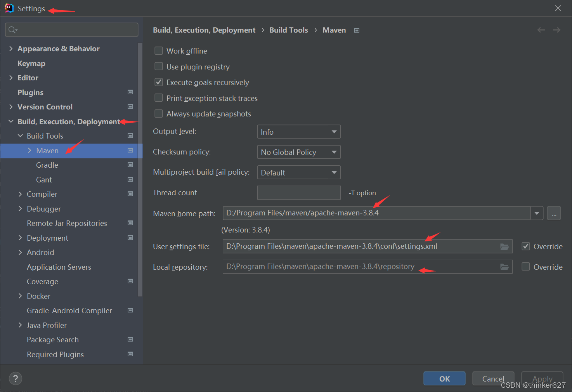Expand the Maven node
Image resolution: width=572 pixels, height=392 pixels.
point(29,151)
